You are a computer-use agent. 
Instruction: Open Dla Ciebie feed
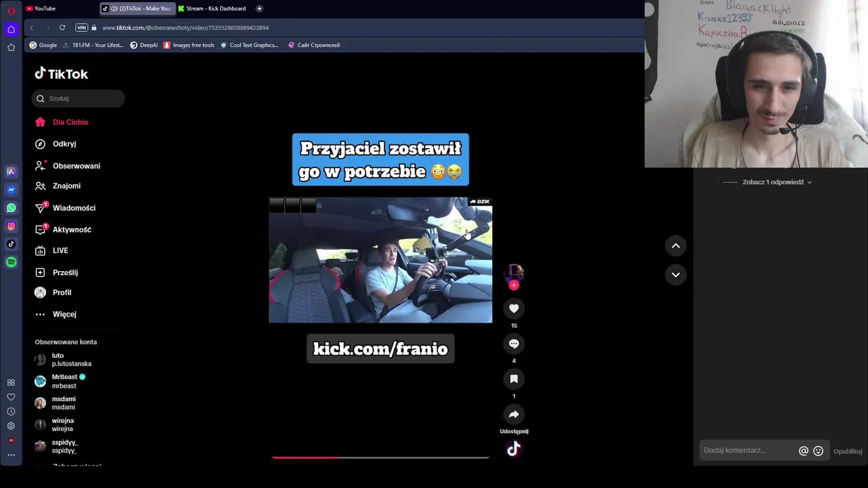click(62, 122)
